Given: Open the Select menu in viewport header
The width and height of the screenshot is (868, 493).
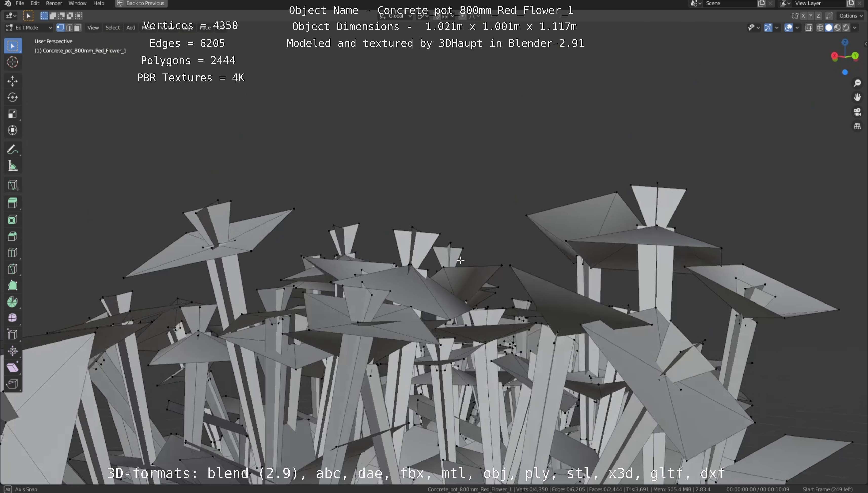Looking at the screenshot, I should (112, 28).
